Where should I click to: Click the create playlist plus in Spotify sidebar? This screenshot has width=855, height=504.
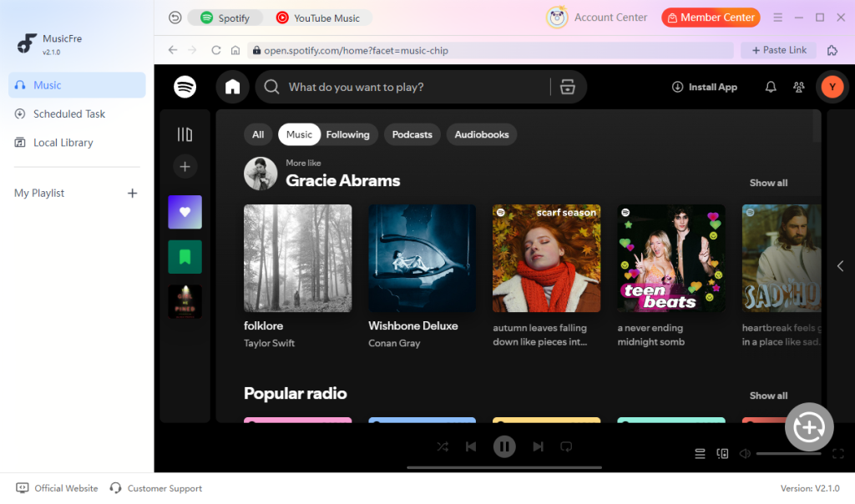(185, 167)
